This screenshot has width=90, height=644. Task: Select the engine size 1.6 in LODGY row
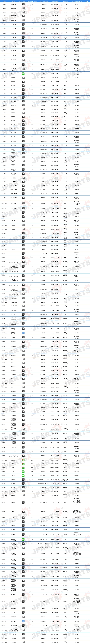(32, 74)
